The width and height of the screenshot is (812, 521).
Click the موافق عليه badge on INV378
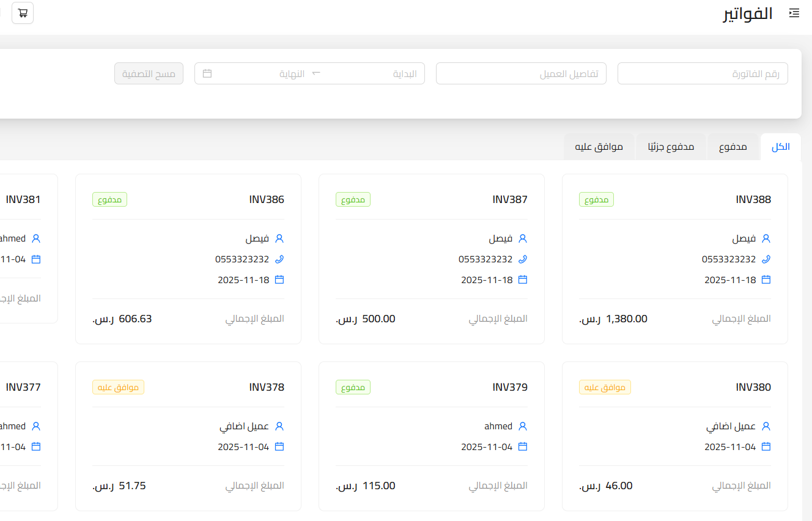(x=118, y=387)
